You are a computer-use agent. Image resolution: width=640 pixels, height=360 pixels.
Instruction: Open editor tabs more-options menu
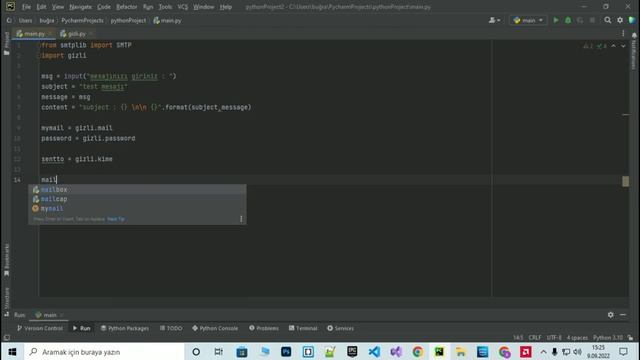[x=623, y=33]
